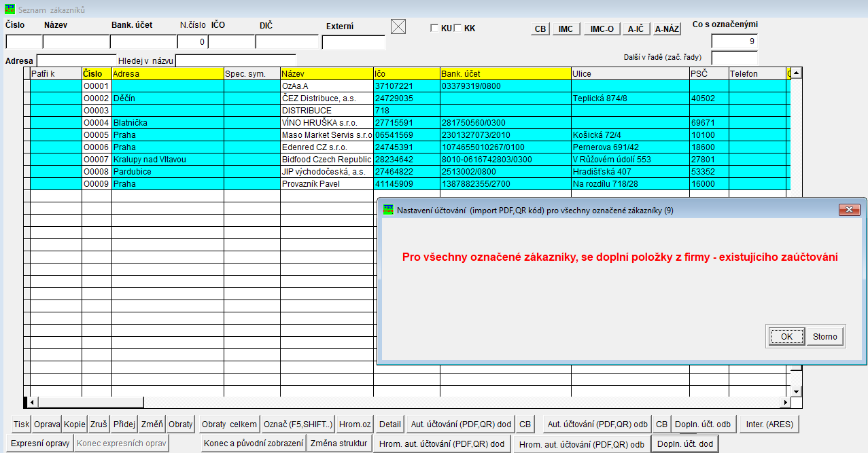
Task: Click the Dopln. účt. dod button
Action: pyautogui.click(x=684, y=444)
